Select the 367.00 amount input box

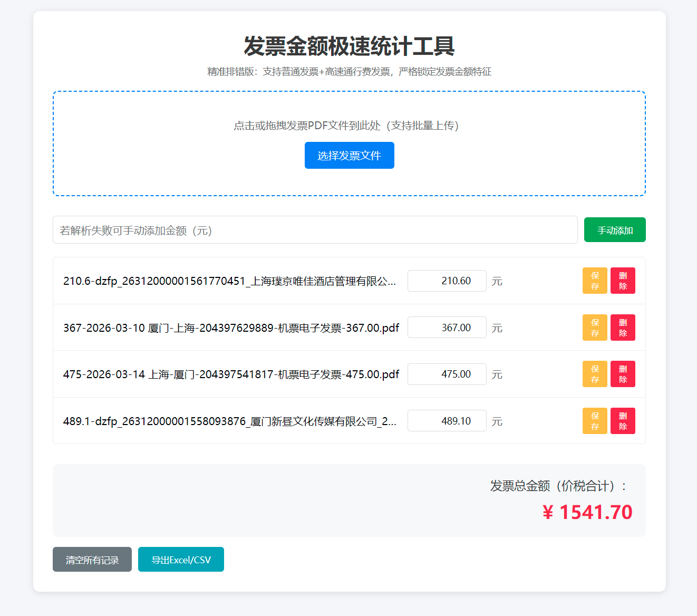coord(447,327)
